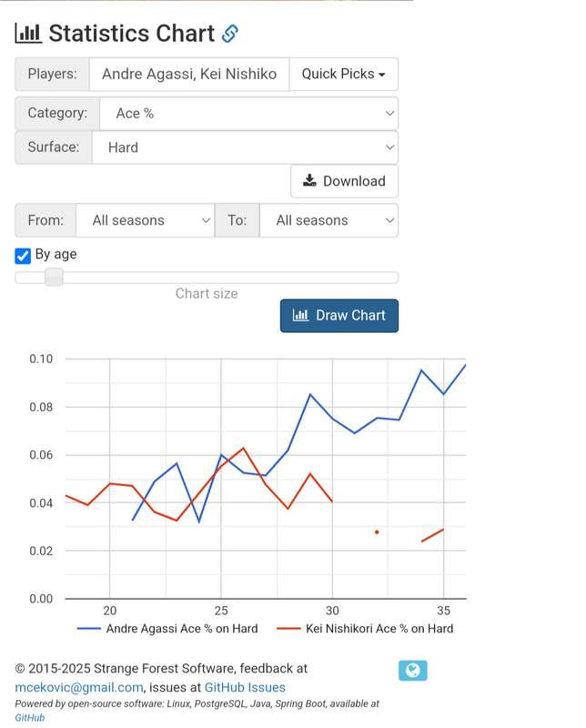Click the isolated red data point on the chart

(377, 532)
